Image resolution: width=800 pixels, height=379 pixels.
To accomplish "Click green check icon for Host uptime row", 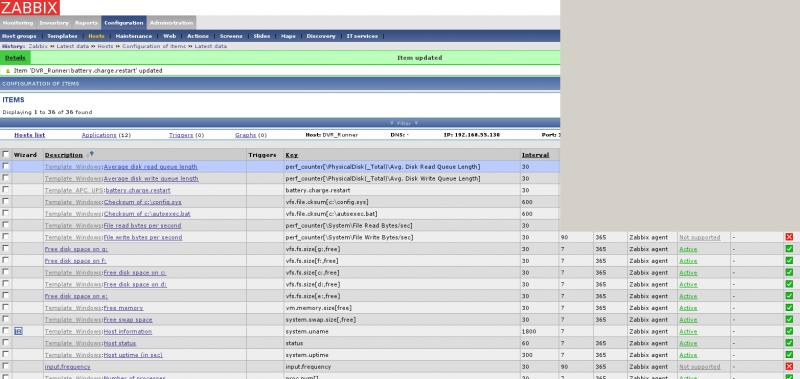I will click(789, 355).
